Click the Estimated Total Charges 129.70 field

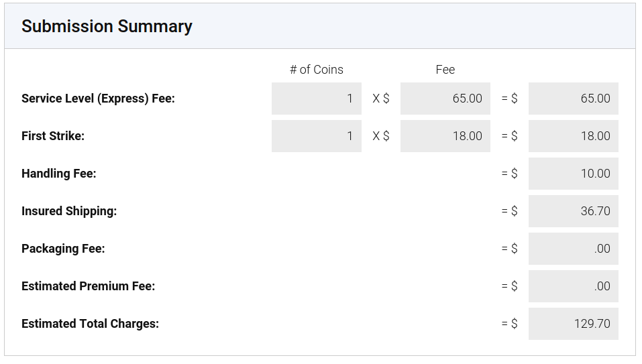573,324
